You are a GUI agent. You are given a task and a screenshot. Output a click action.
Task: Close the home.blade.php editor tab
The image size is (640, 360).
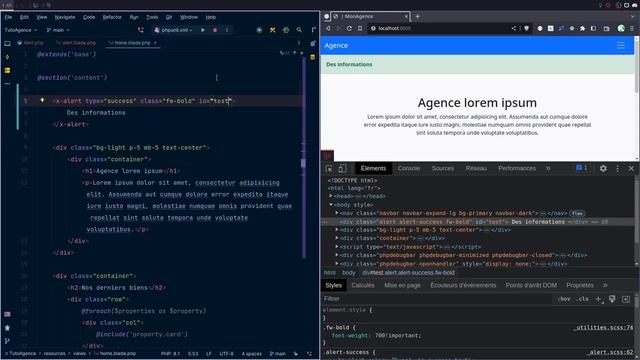(155, 42)
